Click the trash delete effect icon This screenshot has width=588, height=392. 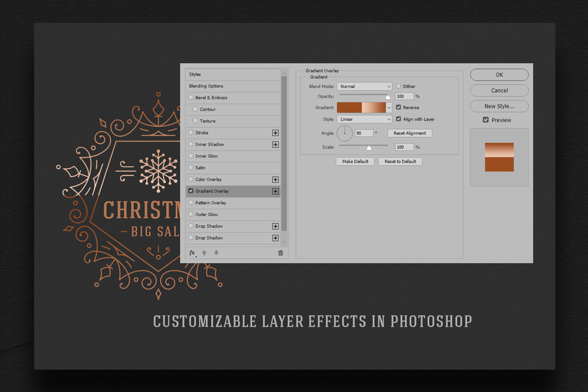(x=281, y=253)
